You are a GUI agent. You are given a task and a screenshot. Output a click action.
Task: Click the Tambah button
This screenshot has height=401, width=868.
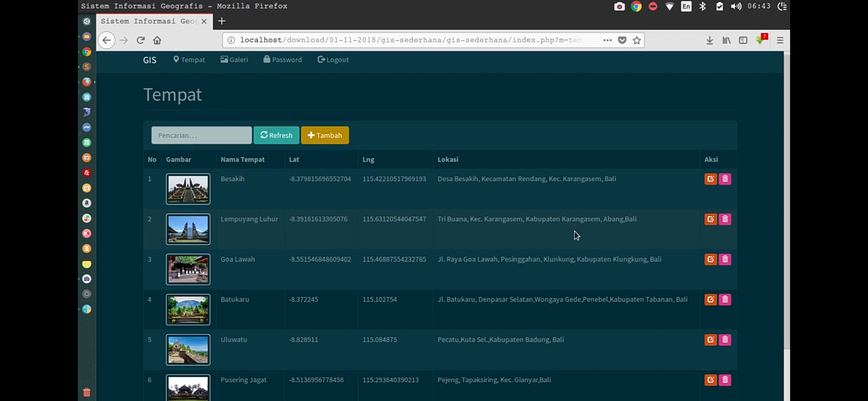(x=325, y=135)
